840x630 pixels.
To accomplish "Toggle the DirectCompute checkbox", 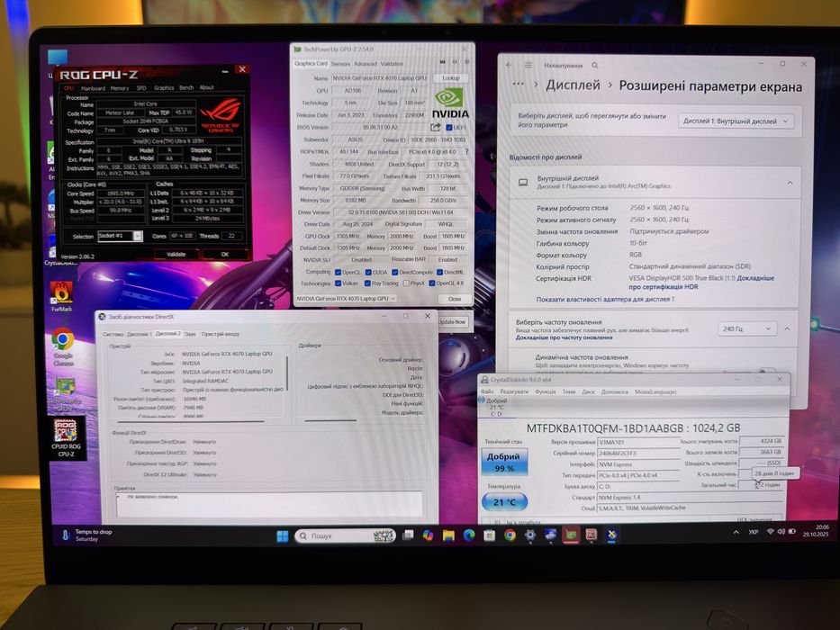I will pos(395,272).
